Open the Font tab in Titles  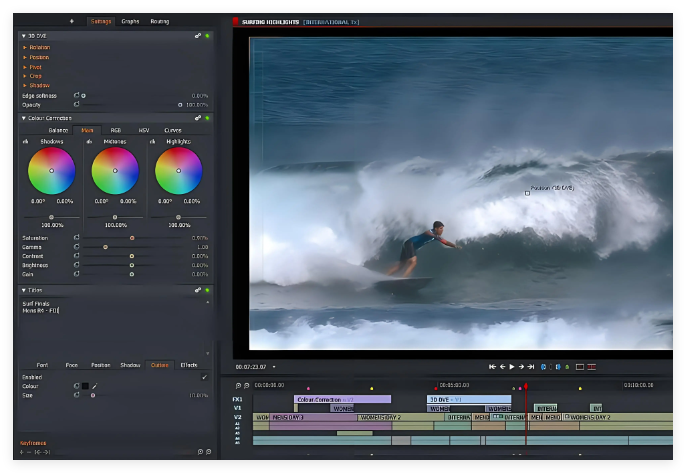point(42,365)
